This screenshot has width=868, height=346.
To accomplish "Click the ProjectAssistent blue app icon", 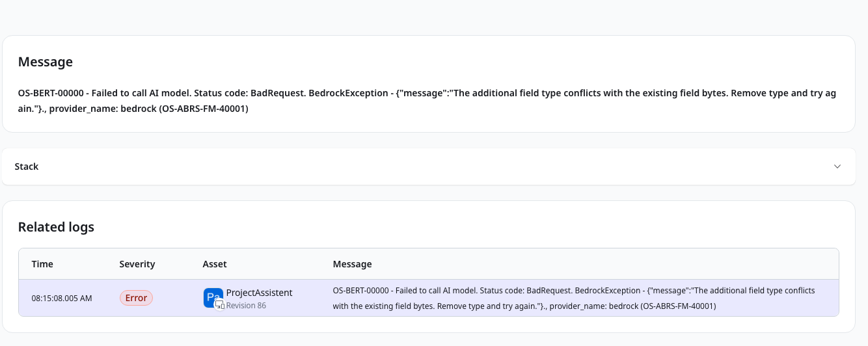I will click(x=211, y=296).
